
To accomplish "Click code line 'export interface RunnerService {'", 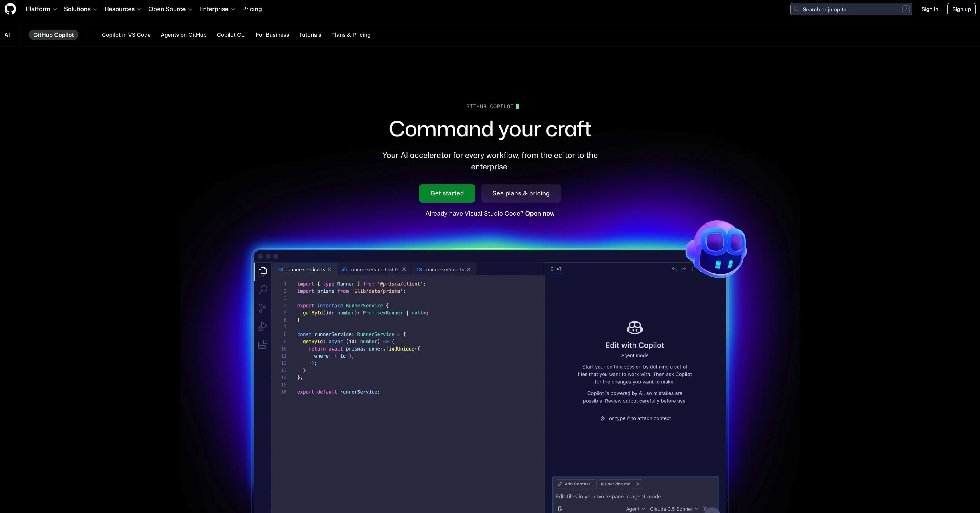I will [x=343, y=306].
